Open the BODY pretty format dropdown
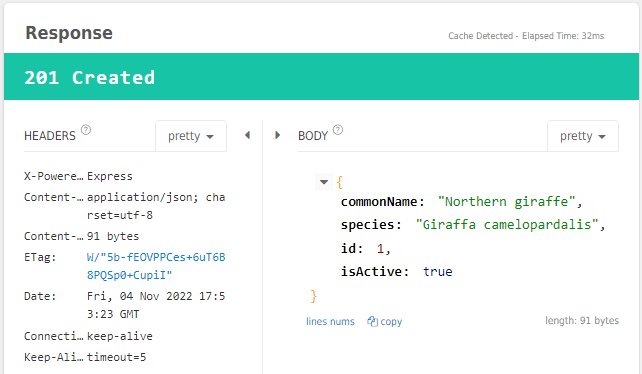The height and width of the screenshot is (374, 642). 583,136
